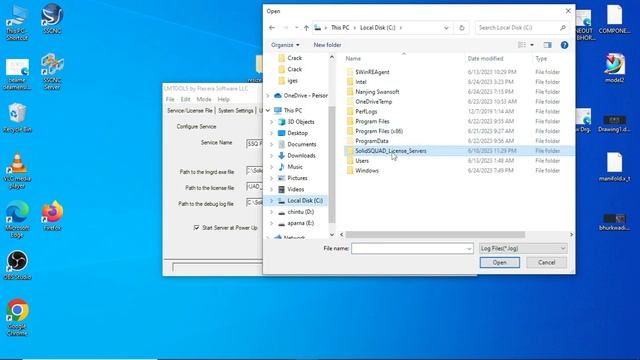Launch OBS Studio from desktop

(x=17, y=265)
